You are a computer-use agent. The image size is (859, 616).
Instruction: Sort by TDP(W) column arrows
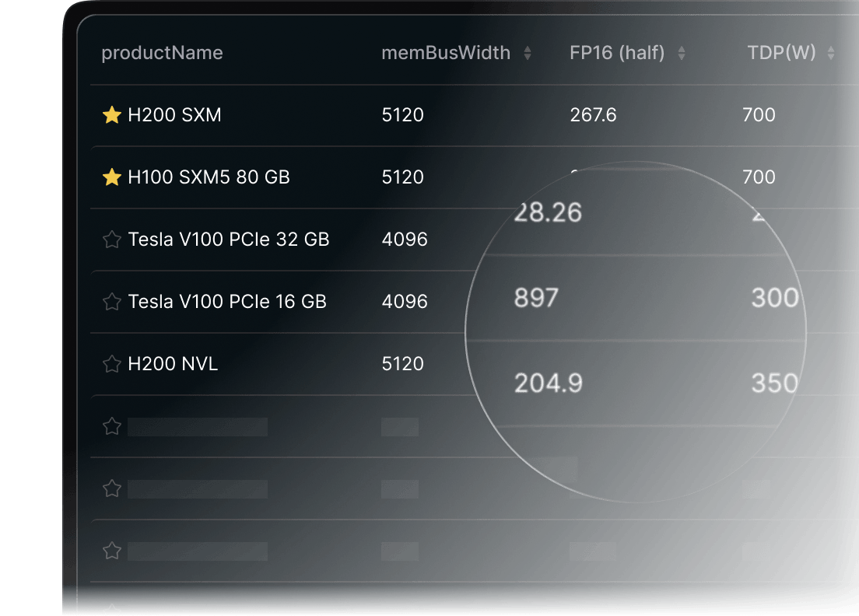tap(831, 53)
